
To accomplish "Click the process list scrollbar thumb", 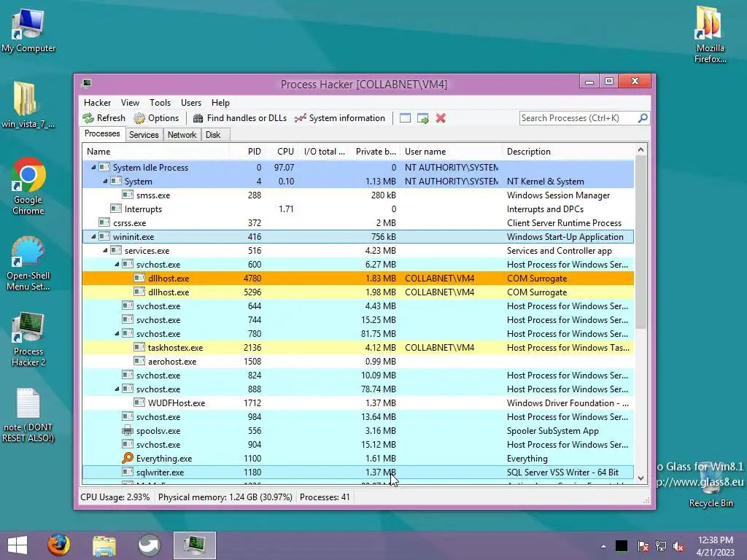I will (x=640, y=242).
